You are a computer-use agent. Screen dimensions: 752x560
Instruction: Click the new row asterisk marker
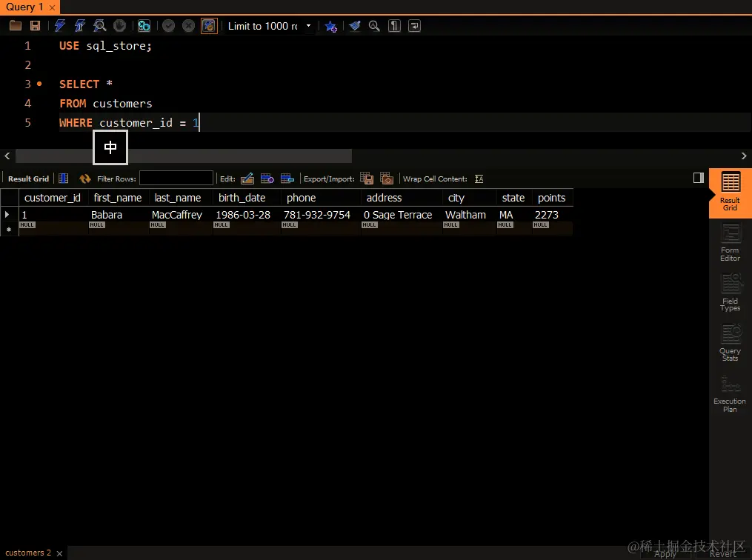point(9,230)
